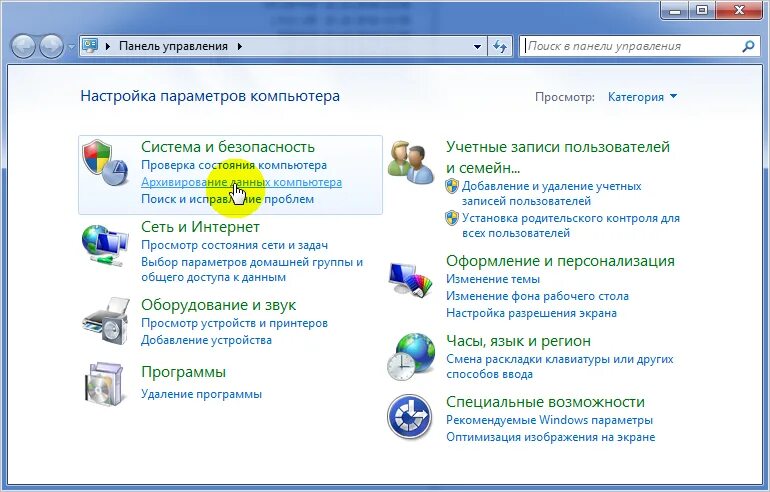The image size is (770, 492).
Task: Minimize the Control Panel window
Action: click(x=675, y=9)
